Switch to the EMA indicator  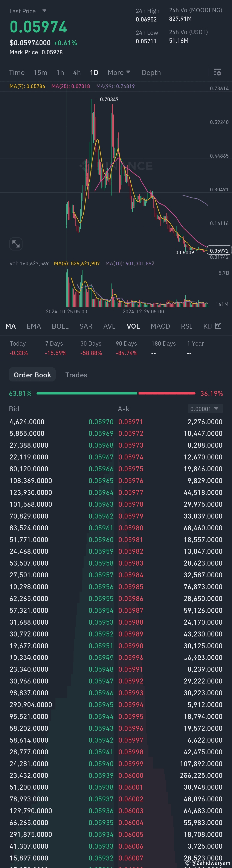(x=34, y=326)
